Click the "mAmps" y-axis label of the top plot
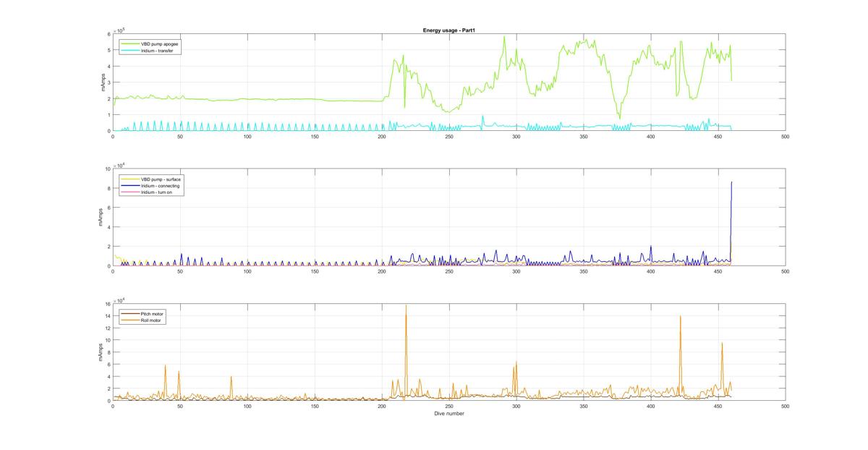This screenshot has width=868, height=450. click(101, 82)
